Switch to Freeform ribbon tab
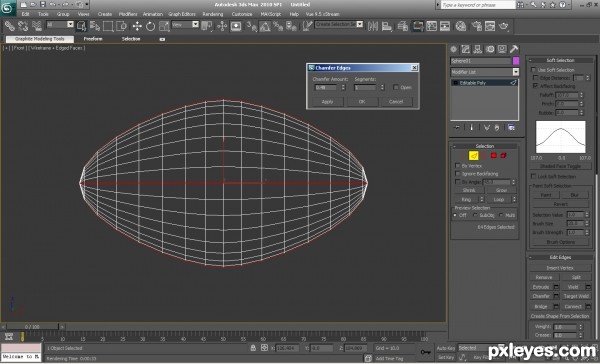Screen dimensions: 600x364 click(93, 39)
